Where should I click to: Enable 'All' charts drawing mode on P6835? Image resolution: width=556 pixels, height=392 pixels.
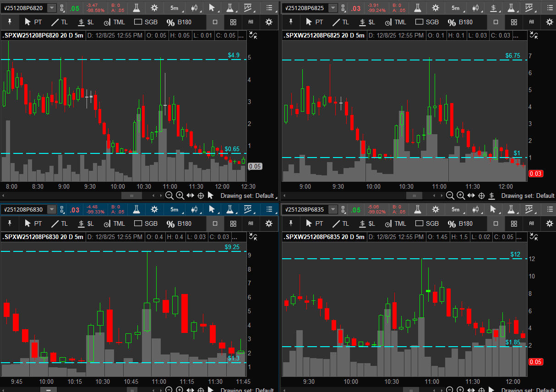[x=531, y=223]
